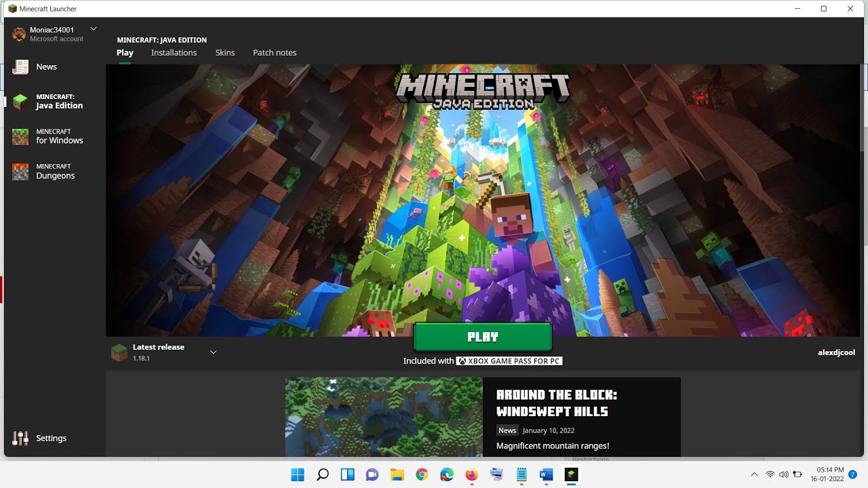Screen dimensions: 868x488
Task: Open the Wi-Fi network icon
Action: [770, 474]
